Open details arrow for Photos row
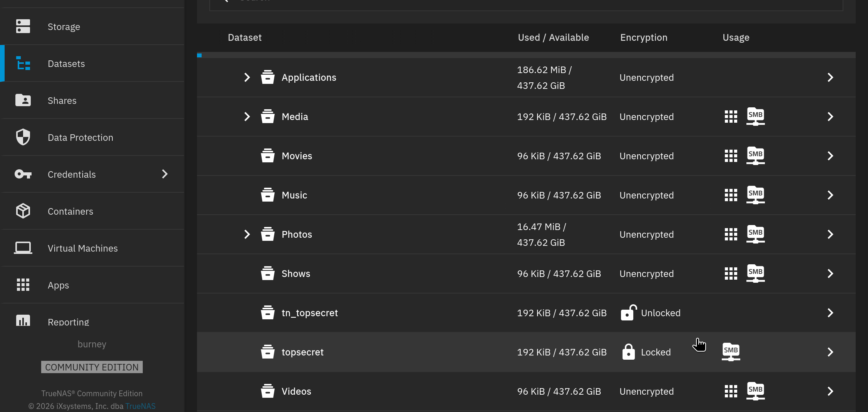 tap(830, 234)
